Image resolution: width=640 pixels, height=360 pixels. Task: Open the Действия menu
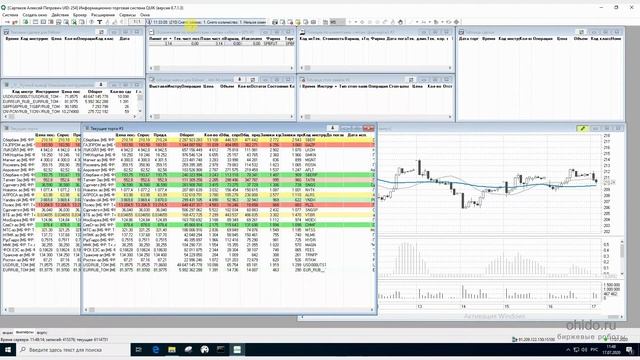60,15
